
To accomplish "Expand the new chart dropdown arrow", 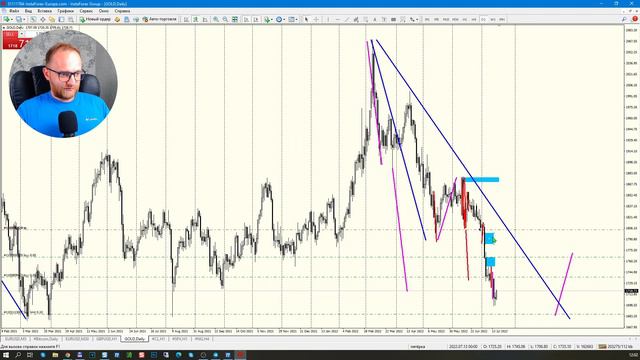I will tap(11, 19).
